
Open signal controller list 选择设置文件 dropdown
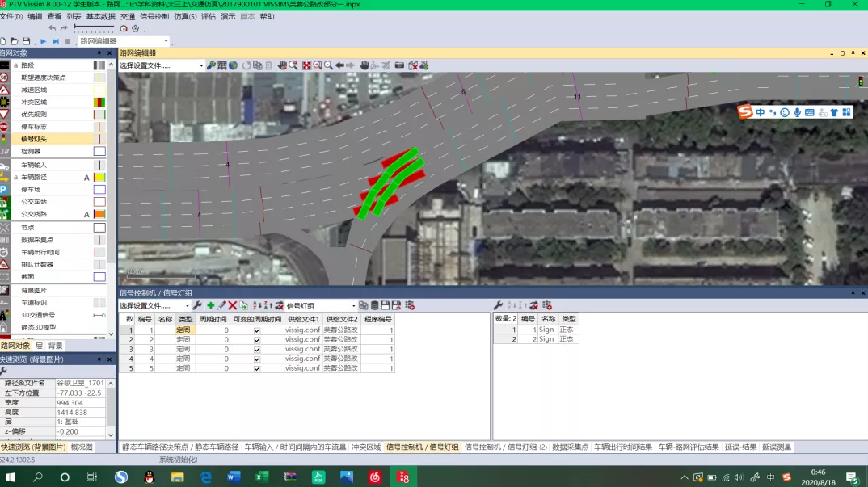(x=188, y=305)
